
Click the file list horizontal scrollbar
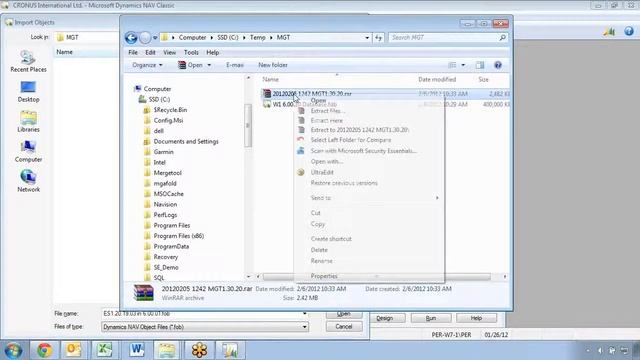pyautogui.click(x=377, y=277)
